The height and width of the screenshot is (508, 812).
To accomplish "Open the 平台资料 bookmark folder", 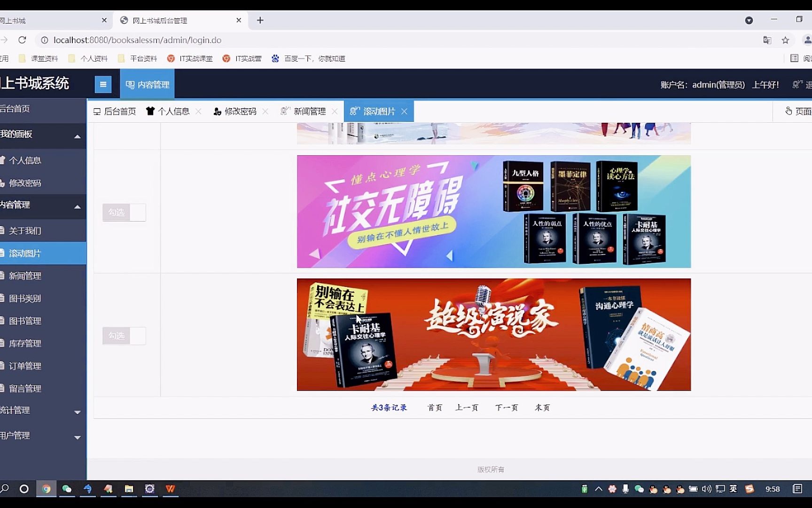I will click(138, 58).
